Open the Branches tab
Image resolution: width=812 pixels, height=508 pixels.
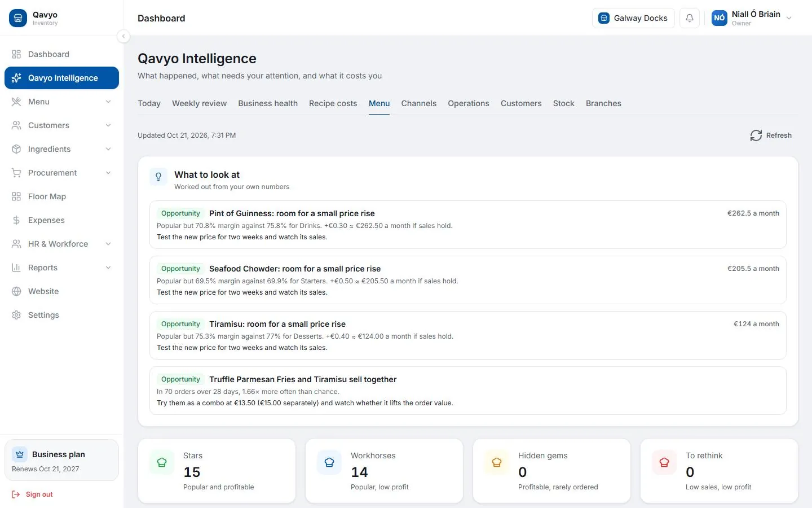tap(603, 103)
